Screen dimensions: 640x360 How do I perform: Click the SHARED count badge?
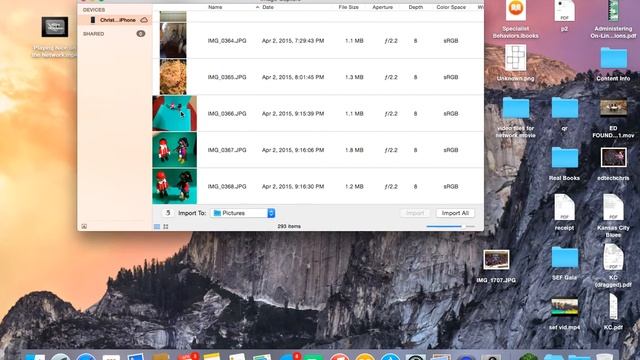(x=141, y=34)
